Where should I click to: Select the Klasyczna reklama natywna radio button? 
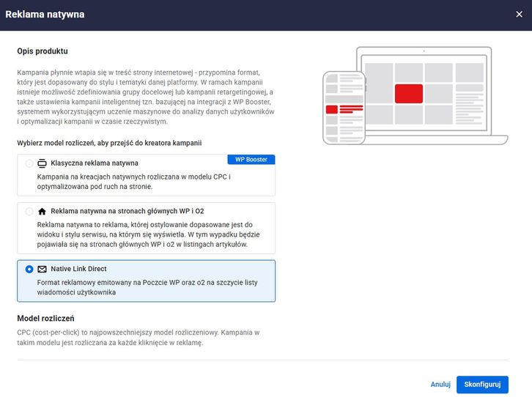[x=29, y=163]
